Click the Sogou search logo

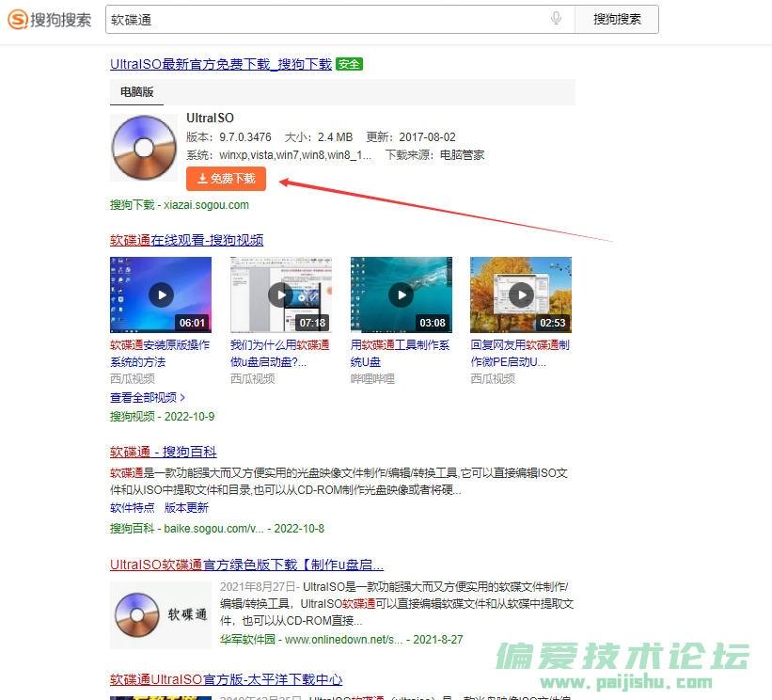pos(51,19)
